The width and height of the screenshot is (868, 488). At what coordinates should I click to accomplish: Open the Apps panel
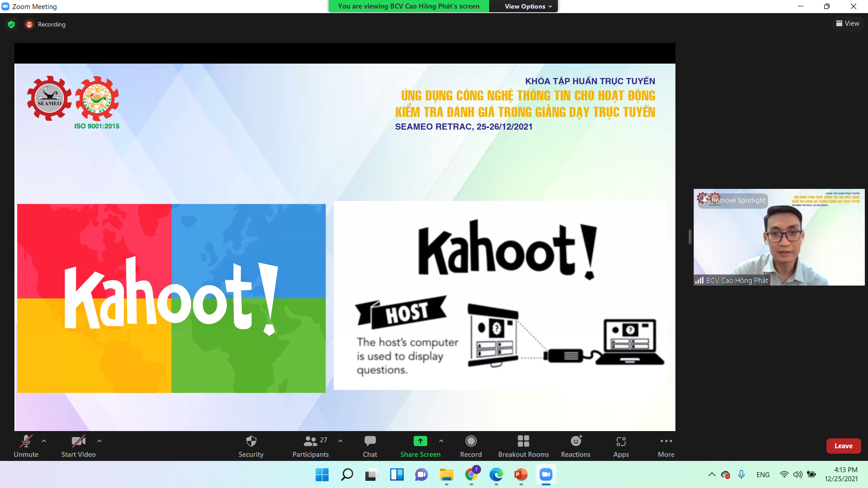[621, 446]
